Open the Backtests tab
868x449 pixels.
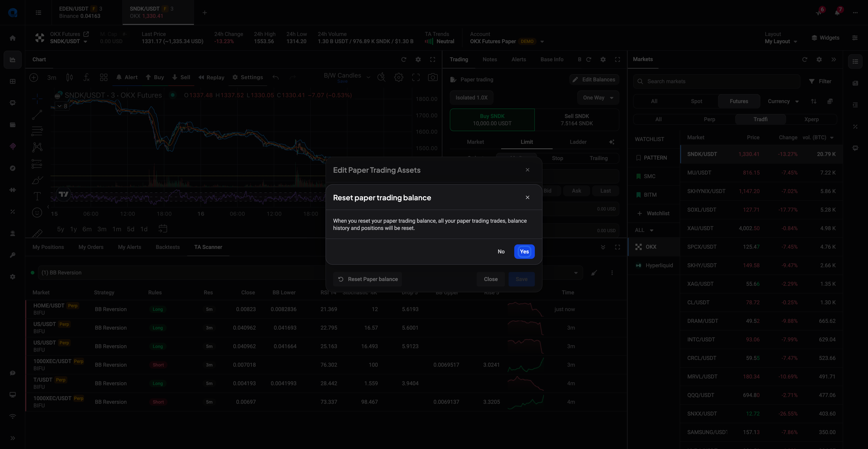(167, 247)
